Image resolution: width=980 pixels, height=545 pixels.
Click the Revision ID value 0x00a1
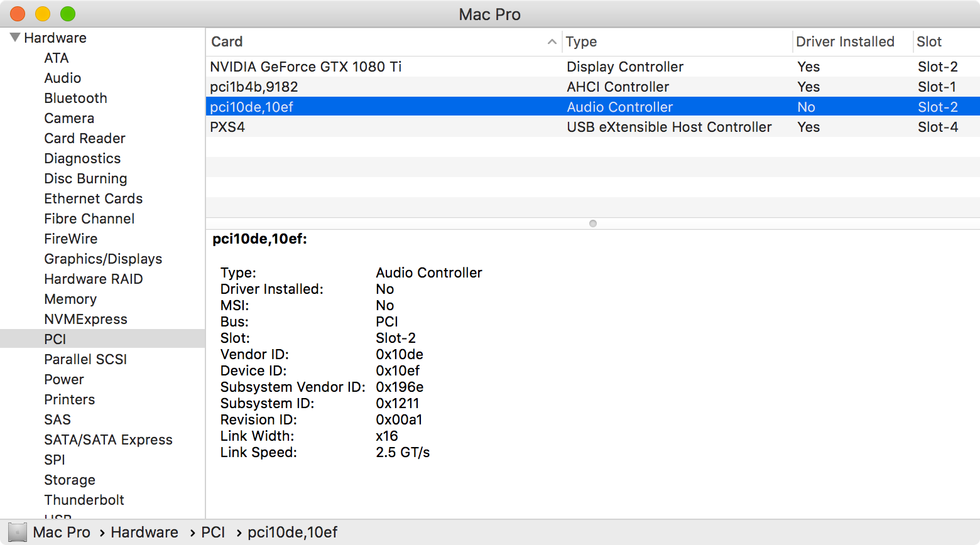pos(399,419)
